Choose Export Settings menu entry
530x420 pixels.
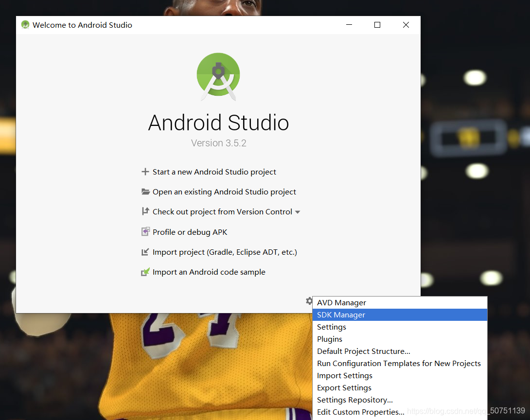400,388
